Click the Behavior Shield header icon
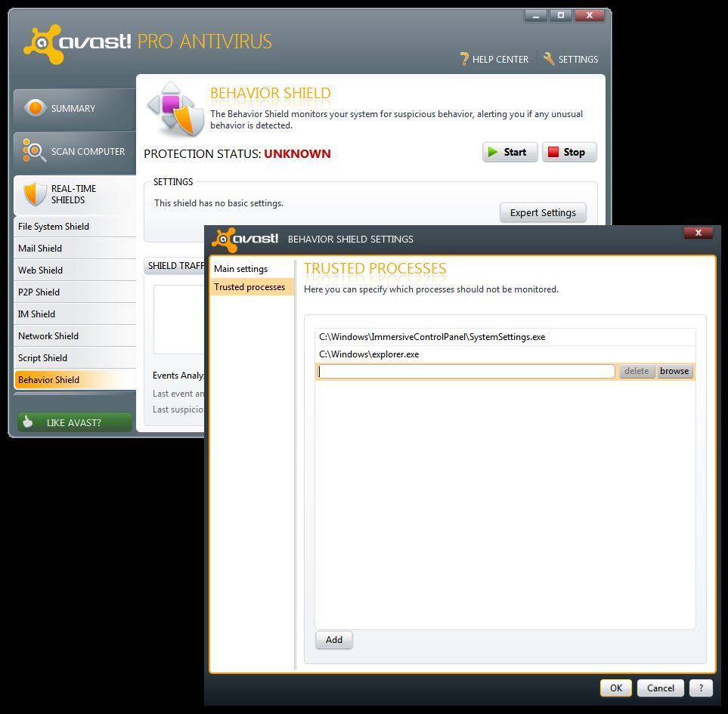 coord(175,109)
